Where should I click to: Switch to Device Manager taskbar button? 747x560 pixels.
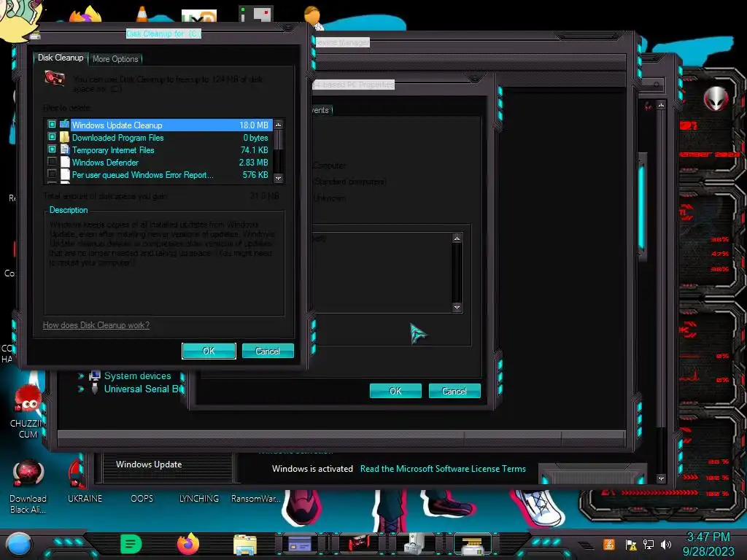(x=414, y=544)
